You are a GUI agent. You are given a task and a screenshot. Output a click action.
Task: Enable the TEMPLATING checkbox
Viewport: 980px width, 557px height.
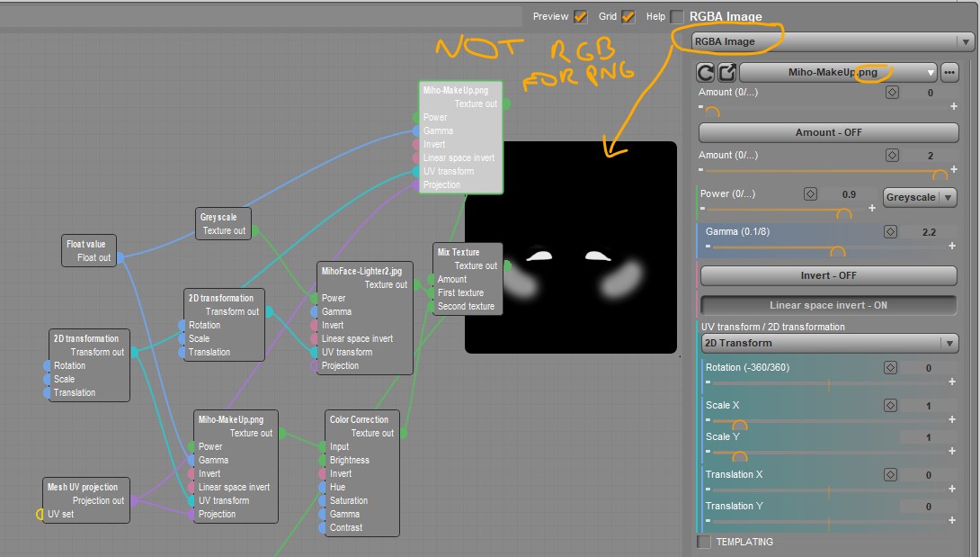[x=704, y=542]
